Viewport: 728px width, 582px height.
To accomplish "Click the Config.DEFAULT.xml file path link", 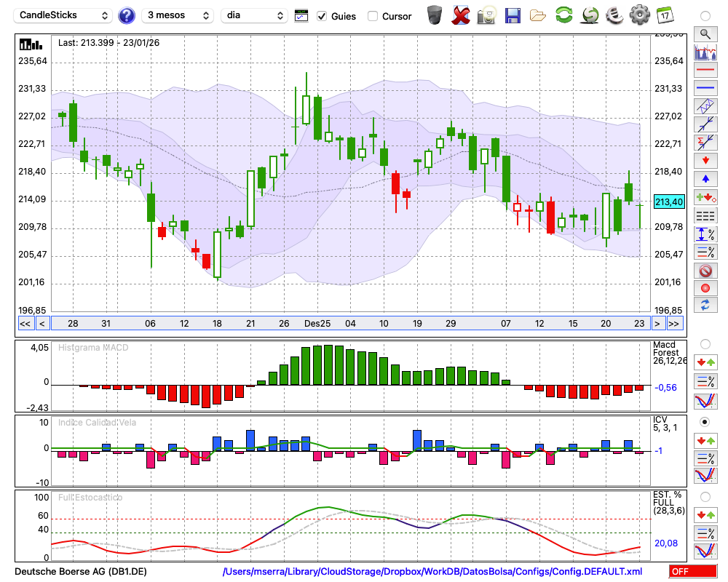I will [432, 571].
